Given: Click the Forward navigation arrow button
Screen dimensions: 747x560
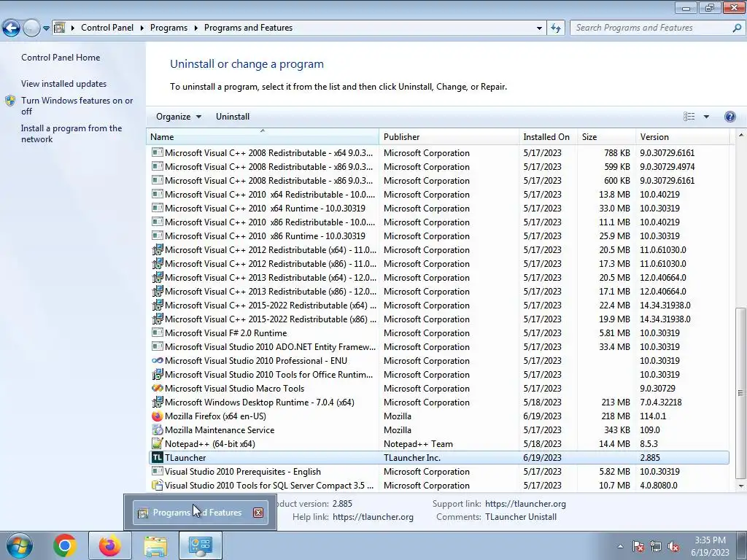Looking at the screenshot, I should click(31, 28).
